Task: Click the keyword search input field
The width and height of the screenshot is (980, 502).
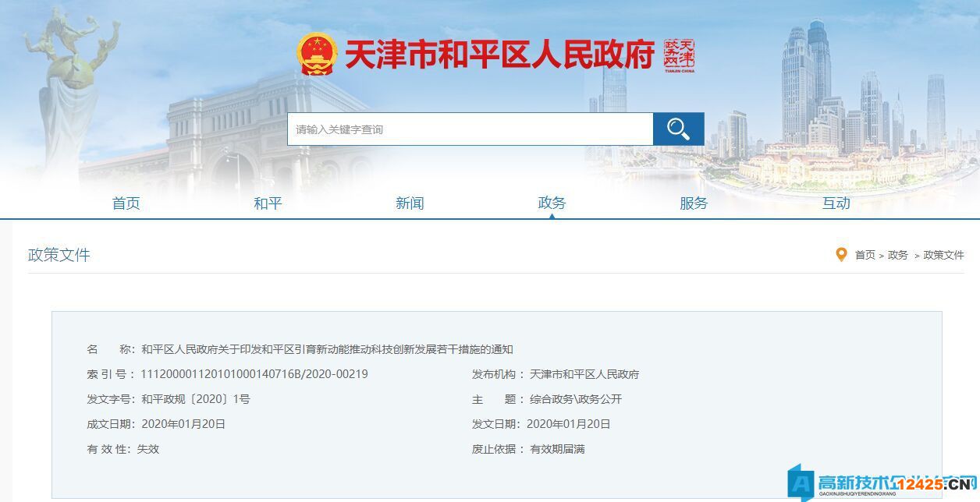Action: 468,129
